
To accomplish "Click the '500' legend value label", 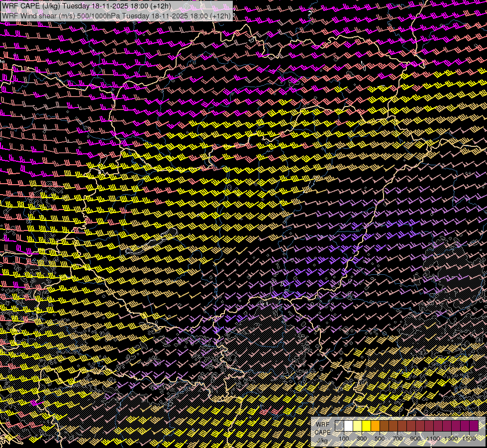I will coord(380,439).
